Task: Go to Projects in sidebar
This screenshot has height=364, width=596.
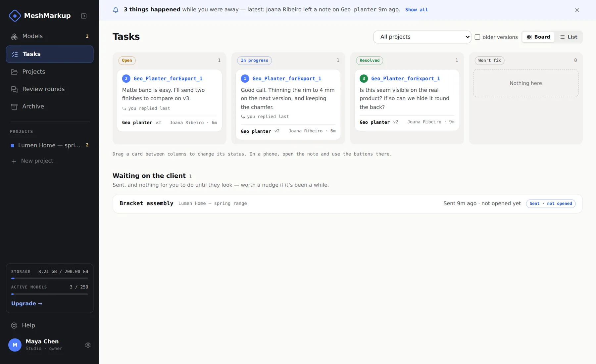Action: click(x=50, y=72)
